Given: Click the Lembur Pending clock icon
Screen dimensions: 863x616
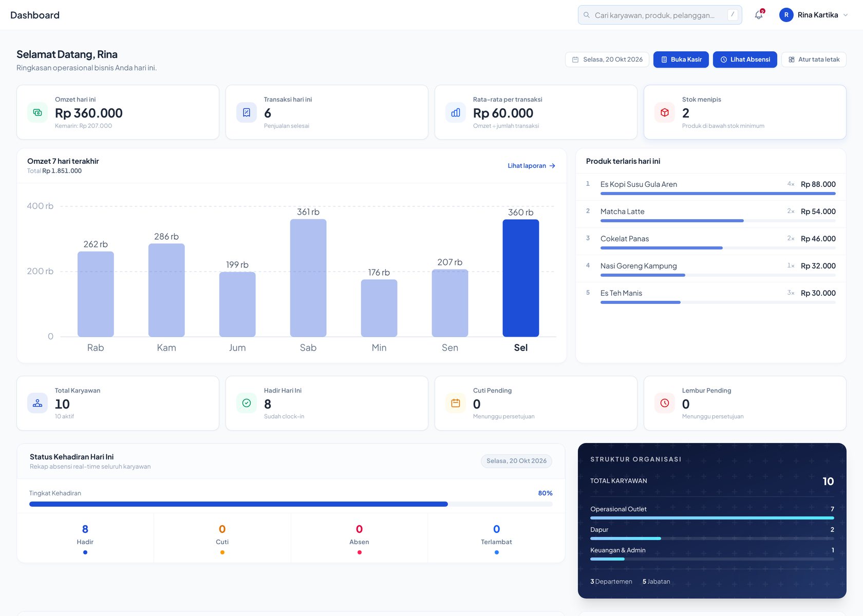Looking at the screenshot, I should (665, 403).
